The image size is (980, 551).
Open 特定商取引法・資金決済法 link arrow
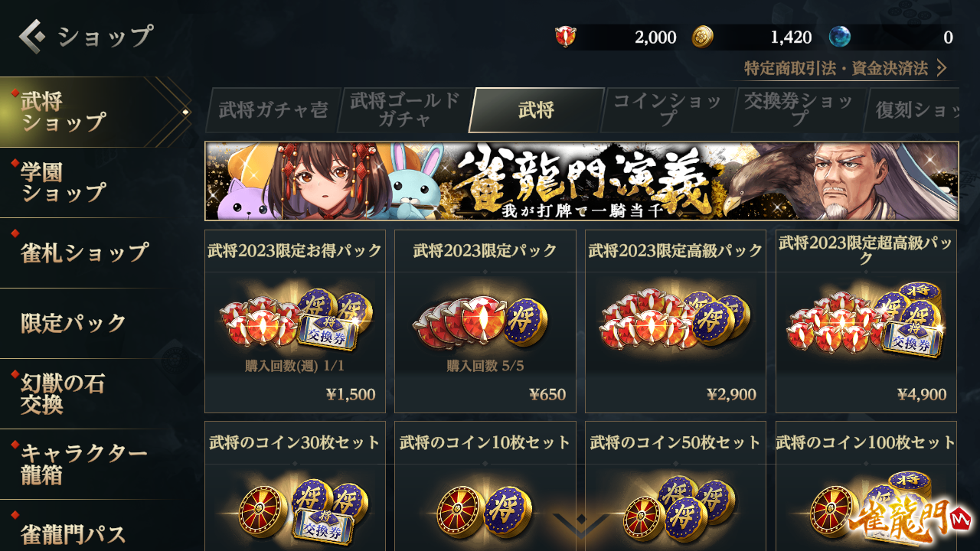tap(942, 68)
